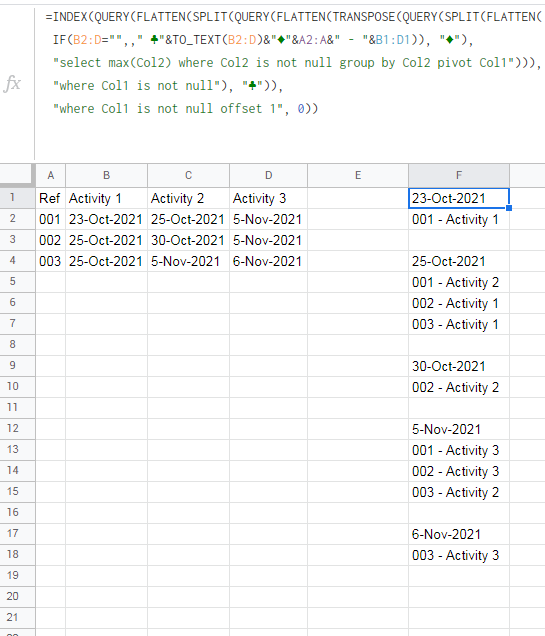Click the select-all corner box

[17, 175]
